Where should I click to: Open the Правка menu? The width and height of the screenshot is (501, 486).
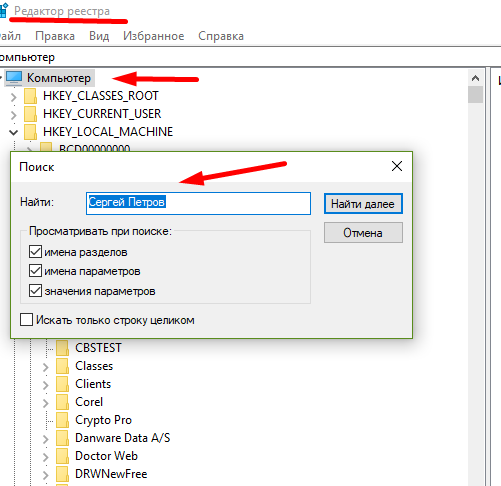(x=55, y=36)
